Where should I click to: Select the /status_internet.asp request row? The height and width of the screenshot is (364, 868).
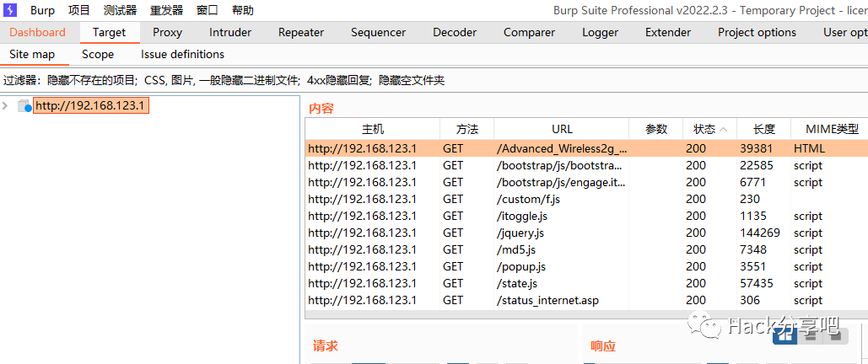[586, 300]
